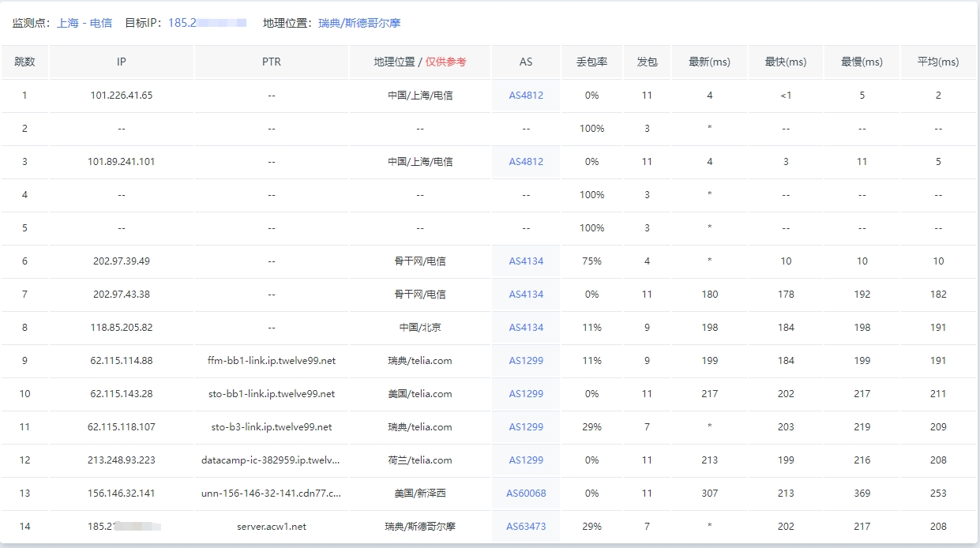This screenshot has height=548, width=980.
Task: Click the 182 average latency value
Action: pyautogui.click(x=938, y=295)
